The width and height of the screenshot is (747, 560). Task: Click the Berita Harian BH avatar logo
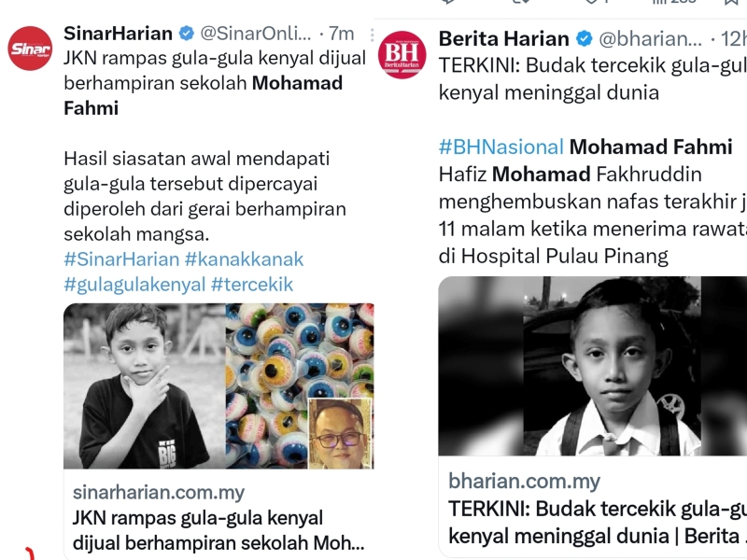402,54
